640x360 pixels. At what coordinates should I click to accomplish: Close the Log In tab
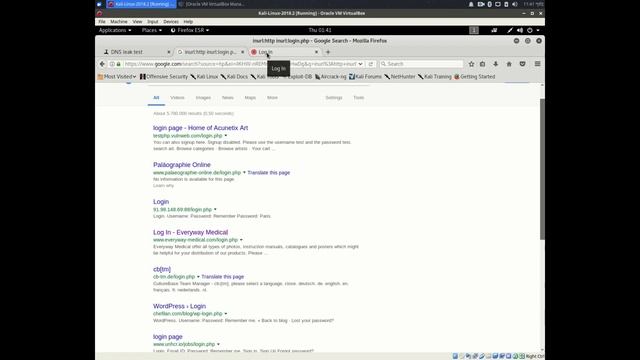coord(316,52)
